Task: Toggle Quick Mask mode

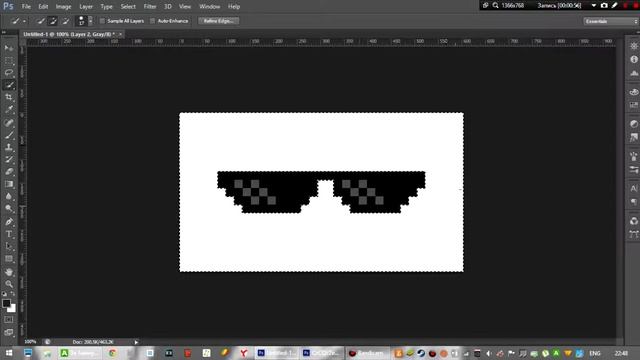Action: [x=9, y=320]
